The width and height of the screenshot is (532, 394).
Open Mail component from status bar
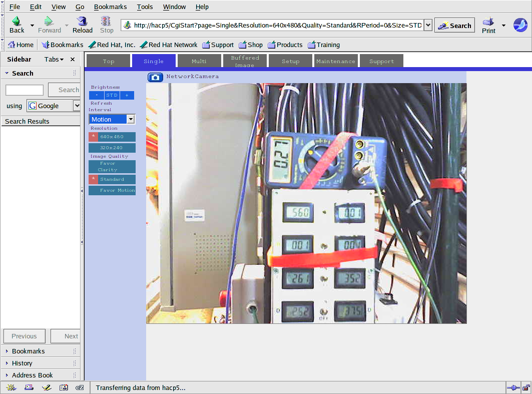click(29, 387)
